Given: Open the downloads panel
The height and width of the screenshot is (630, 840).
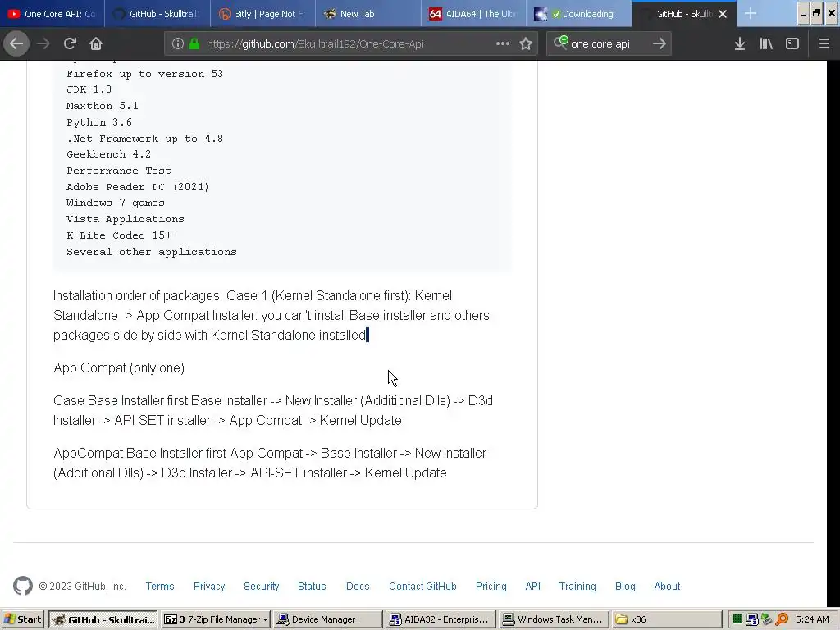Looking at the screenshot, I should (740, 44).
